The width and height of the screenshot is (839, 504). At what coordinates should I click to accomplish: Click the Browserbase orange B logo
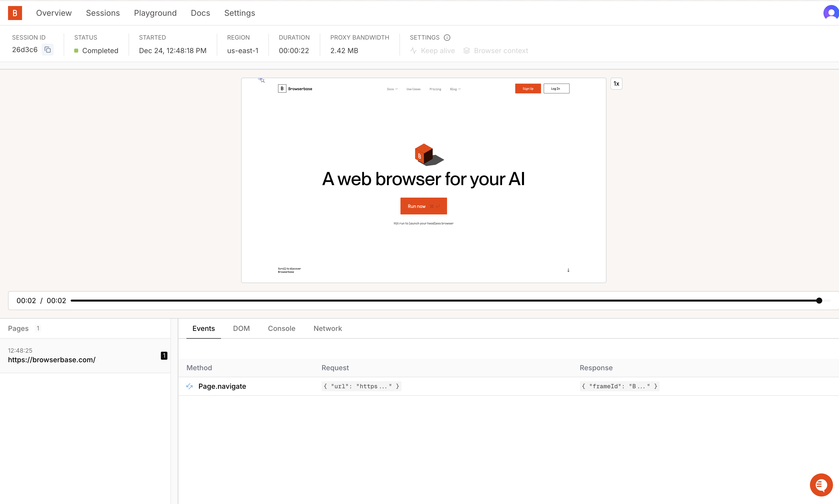click(x=15, y=13)
